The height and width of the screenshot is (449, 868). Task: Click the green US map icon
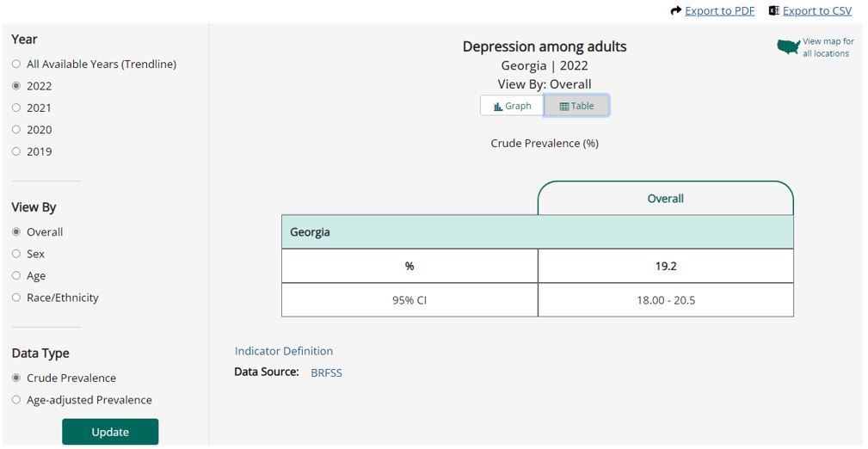[x=788, y=46]
